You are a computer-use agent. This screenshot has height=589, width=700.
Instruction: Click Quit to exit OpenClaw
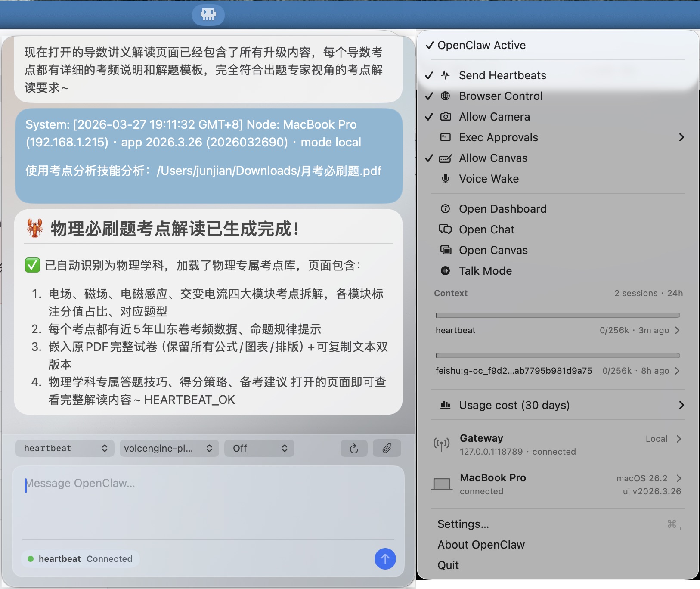tap(448, 565)
